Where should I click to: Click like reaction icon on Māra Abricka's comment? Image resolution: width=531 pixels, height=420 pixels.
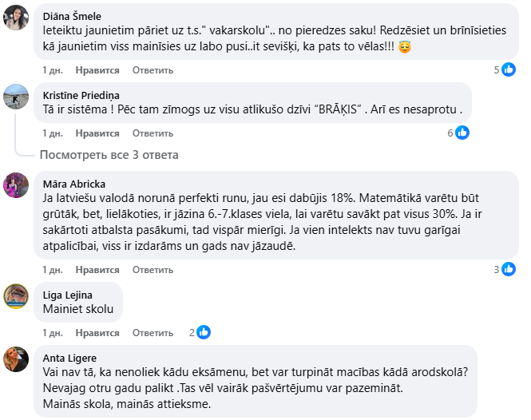click(x=509, y=269)
